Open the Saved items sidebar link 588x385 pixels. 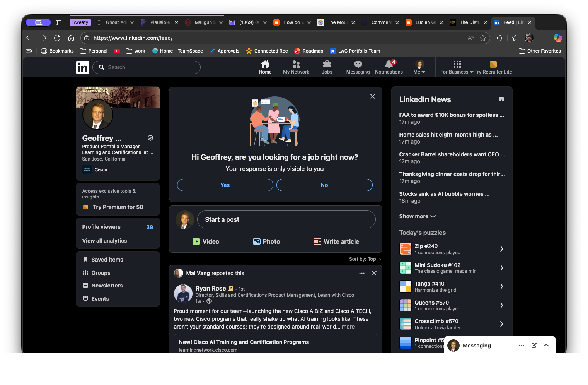click(107, 260)
